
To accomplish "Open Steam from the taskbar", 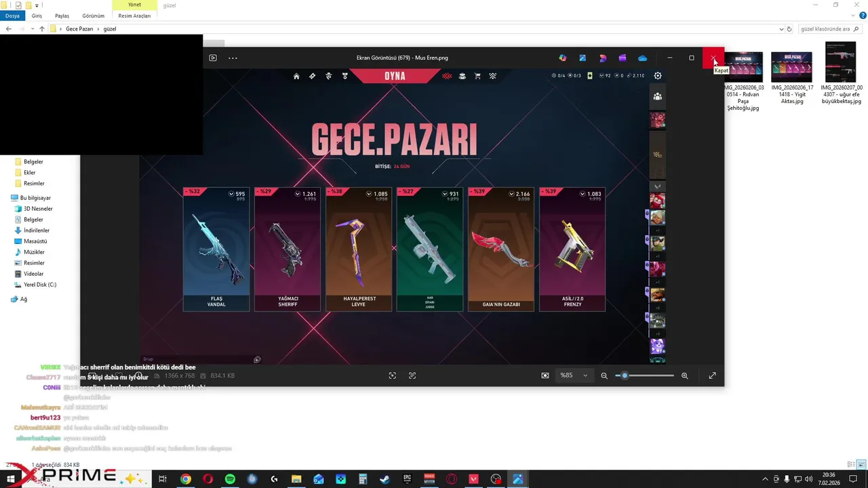I will (x=384, y=479).
